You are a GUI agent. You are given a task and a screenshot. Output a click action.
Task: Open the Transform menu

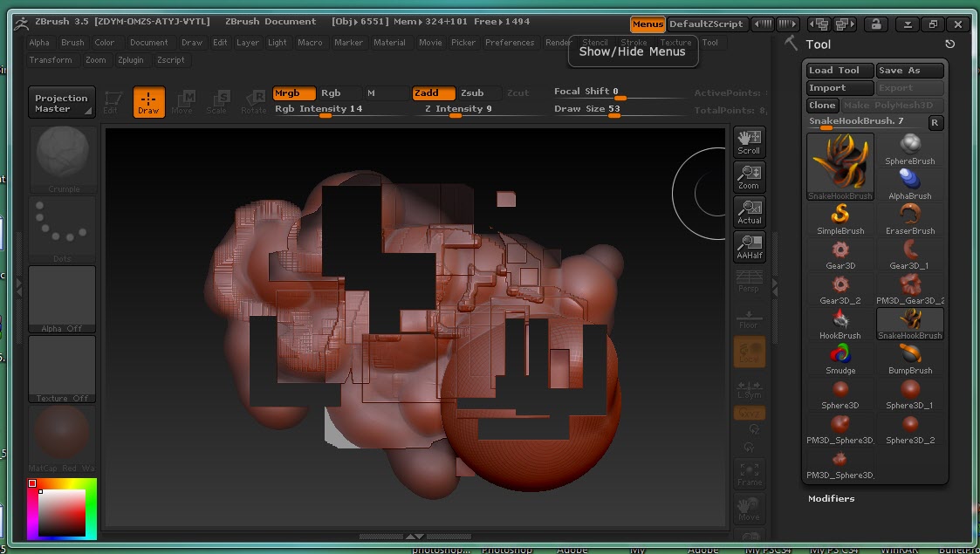coord(51,60)
